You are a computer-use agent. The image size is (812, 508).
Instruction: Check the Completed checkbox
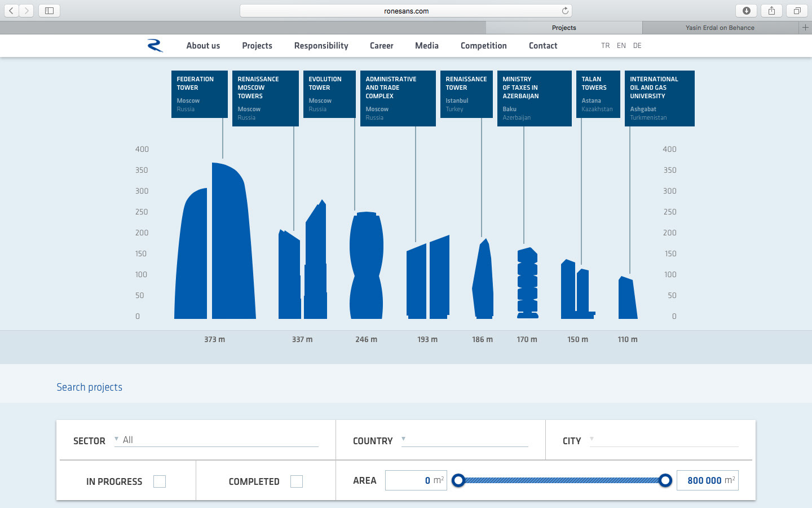pyautogui.click(x=297, y=481)
